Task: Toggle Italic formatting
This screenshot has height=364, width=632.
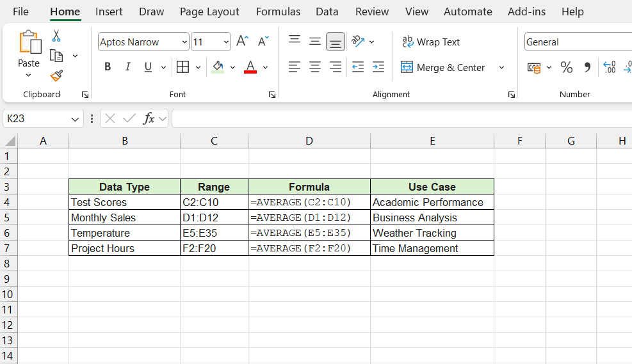Action: click(x=128, y=67)
